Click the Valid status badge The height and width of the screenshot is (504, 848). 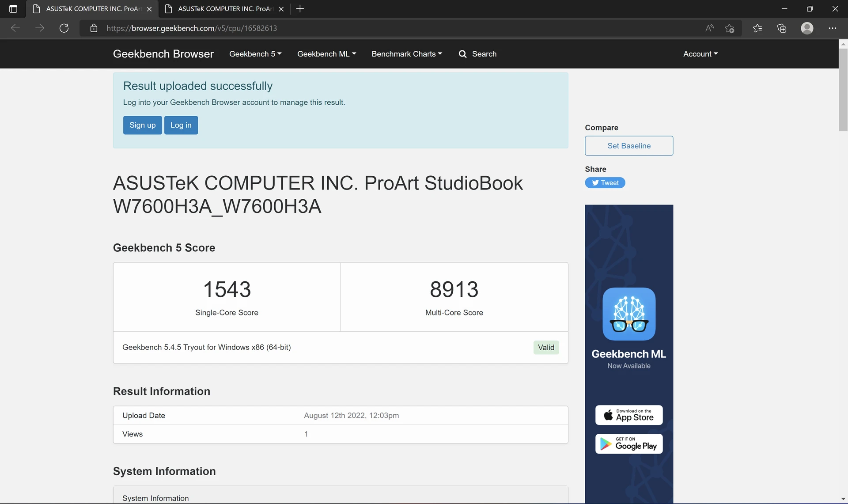(546, 347)
